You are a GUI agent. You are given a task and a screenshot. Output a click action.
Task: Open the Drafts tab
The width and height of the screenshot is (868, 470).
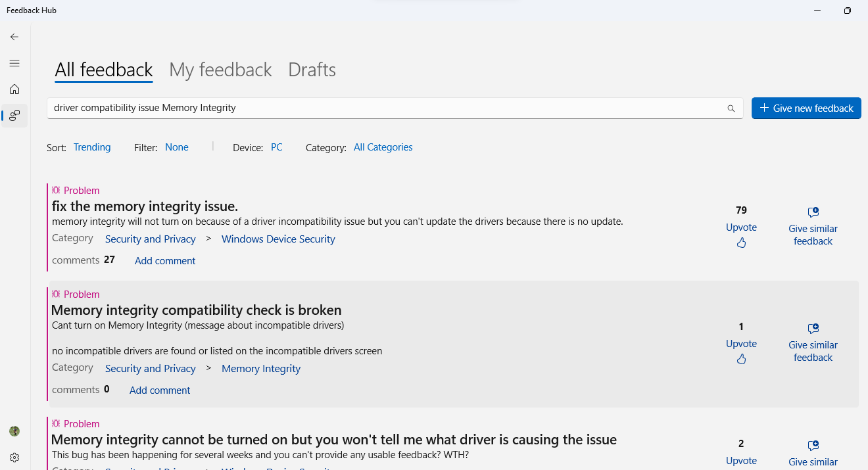(312, 70)
